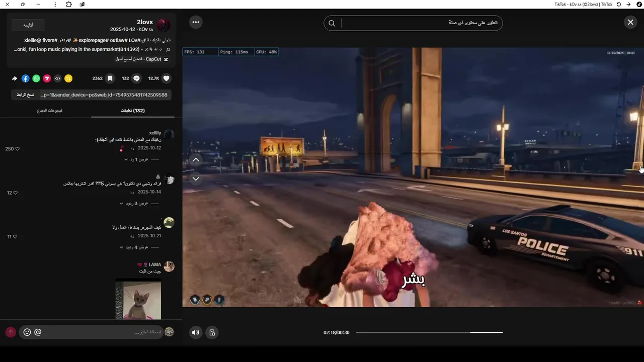
Task: Like the video with the heart icon
Action: click(167, 78)
